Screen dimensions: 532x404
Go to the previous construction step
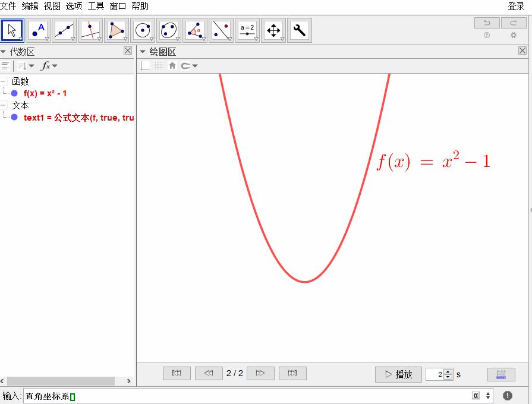(x=209, y=373)
